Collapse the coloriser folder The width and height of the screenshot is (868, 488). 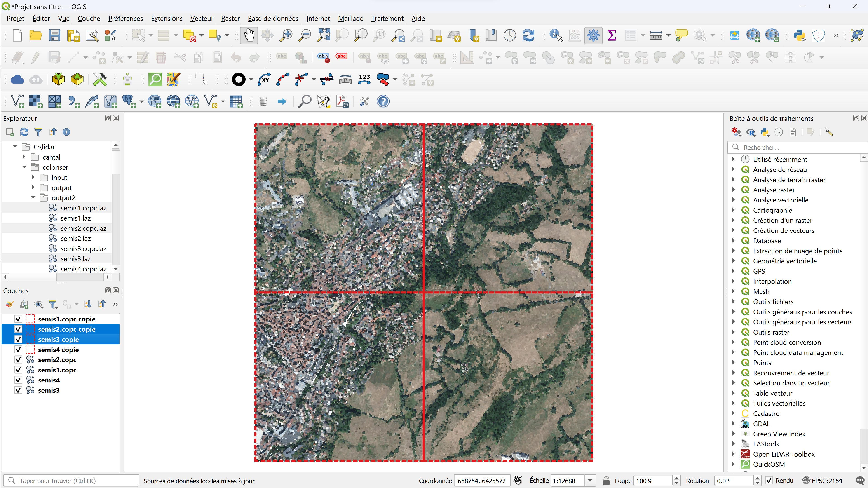(24, 167)
